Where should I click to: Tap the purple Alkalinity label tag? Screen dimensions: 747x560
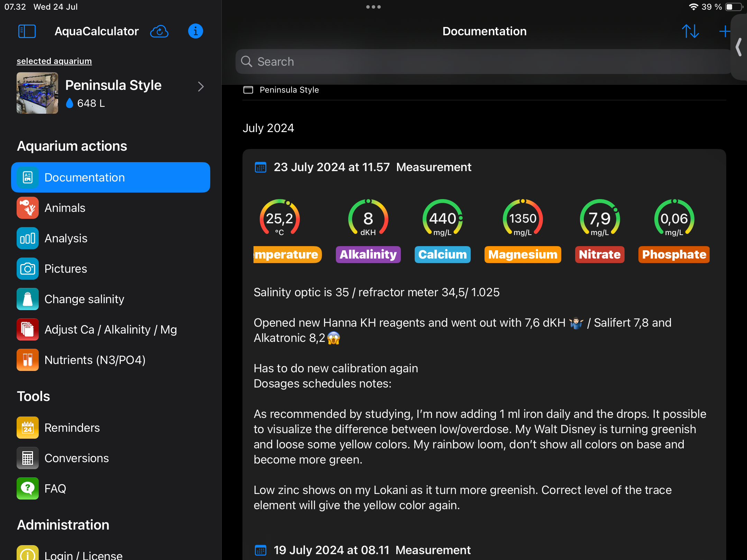pyautogui.click(x=368, y=254)
